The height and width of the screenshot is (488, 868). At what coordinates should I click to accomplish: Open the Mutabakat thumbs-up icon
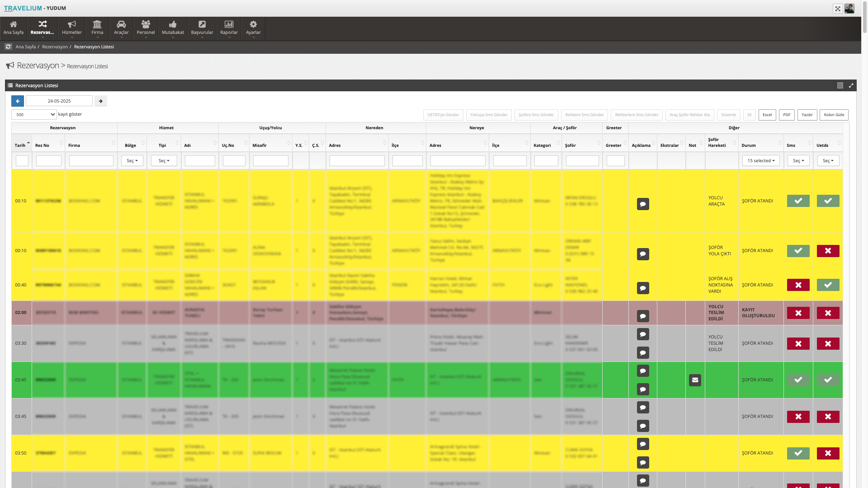point(173,24)
